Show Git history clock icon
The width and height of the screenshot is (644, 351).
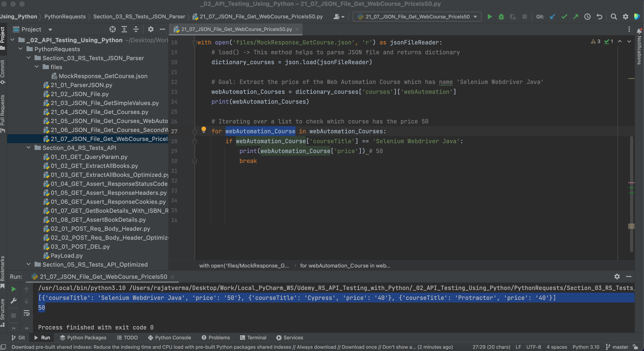coord(587,17)
